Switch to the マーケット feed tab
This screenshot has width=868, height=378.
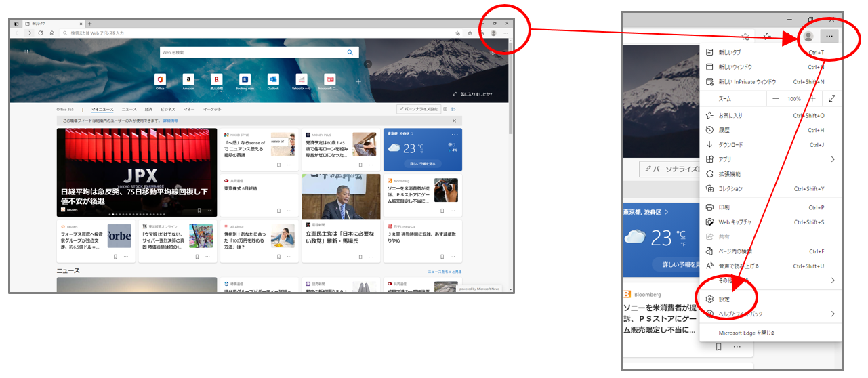[x=212, y=109]
